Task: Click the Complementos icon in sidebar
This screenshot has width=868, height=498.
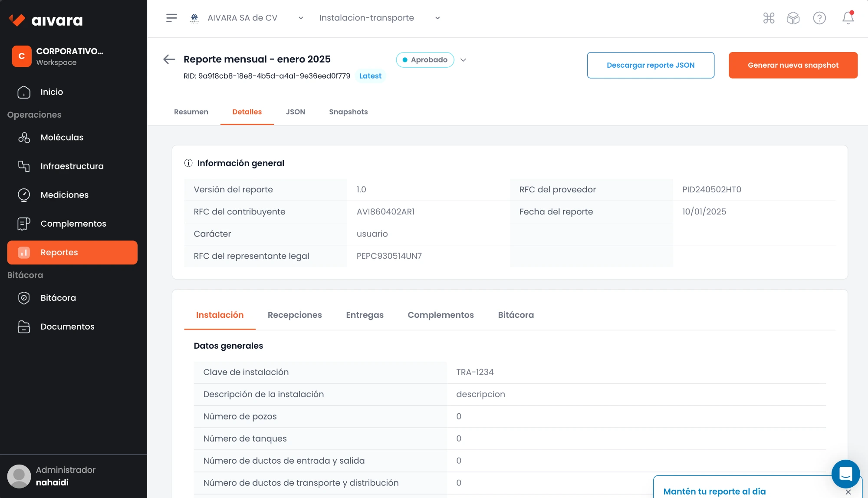Action: pyautogui.click(x=24, y=224)
